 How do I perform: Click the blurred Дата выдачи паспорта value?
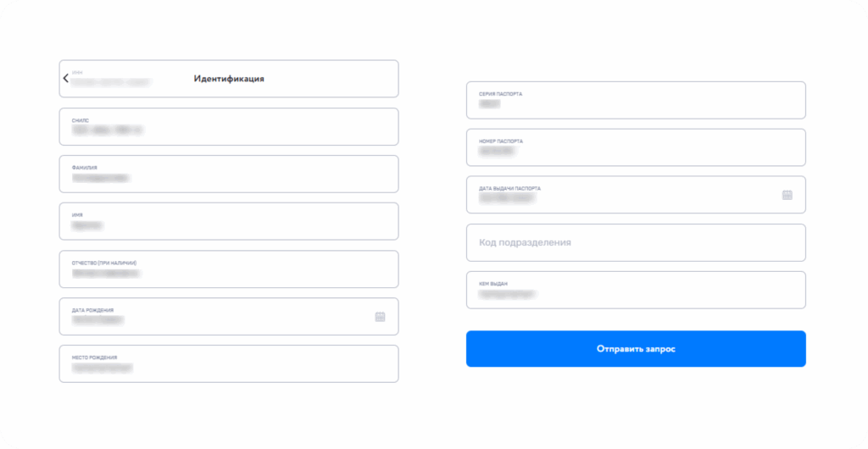tap(508, 198)
